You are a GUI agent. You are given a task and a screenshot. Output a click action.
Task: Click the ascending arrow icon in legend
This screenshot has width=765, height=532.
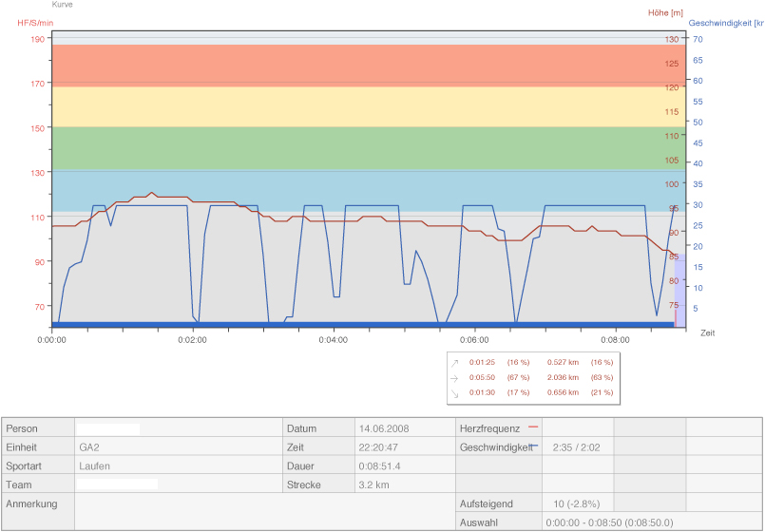tap(454, 362)
